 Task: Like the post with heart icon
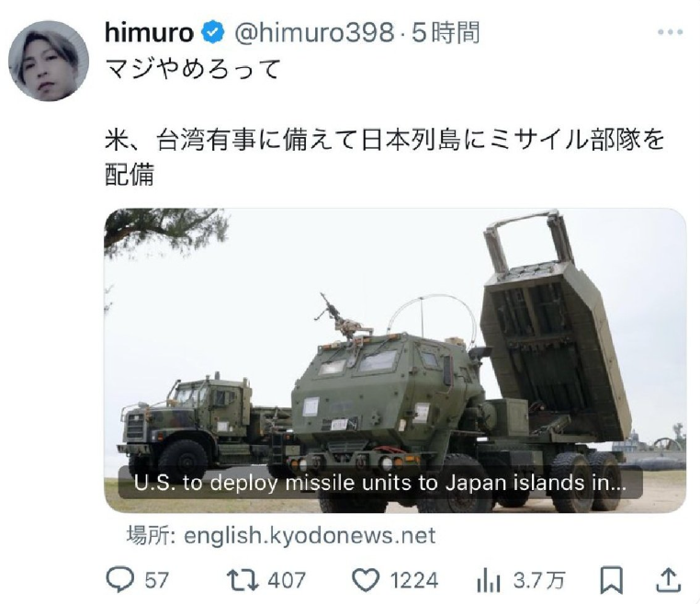click(x=366, y=580)
